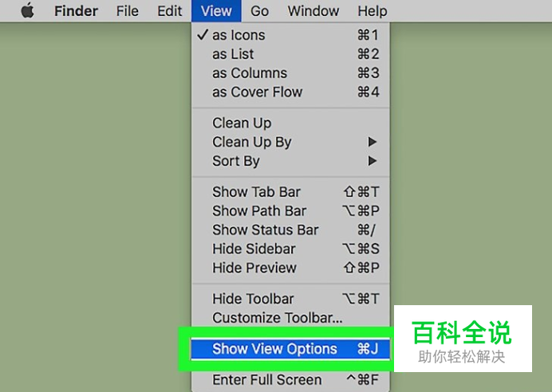Select the checked 'as Icons' view
This screenshot has height=392, width=552.
click(290, 35)
